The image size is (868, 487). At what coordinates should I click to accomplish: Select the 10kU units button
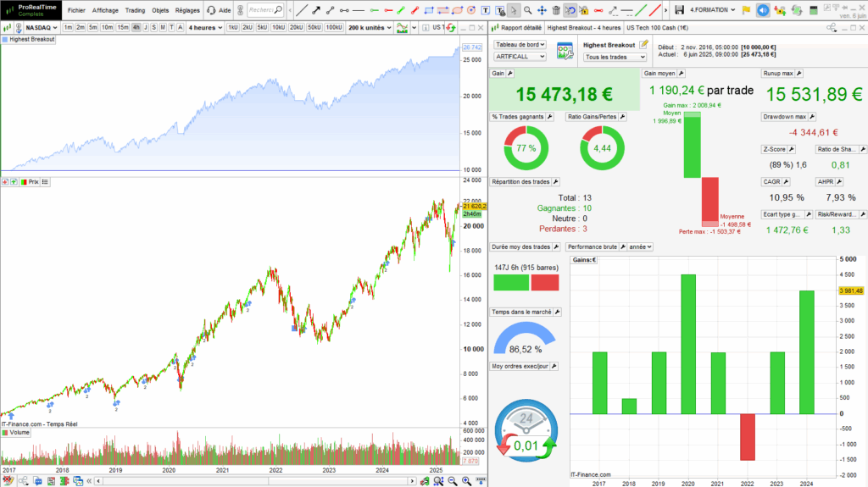[278, 28]
